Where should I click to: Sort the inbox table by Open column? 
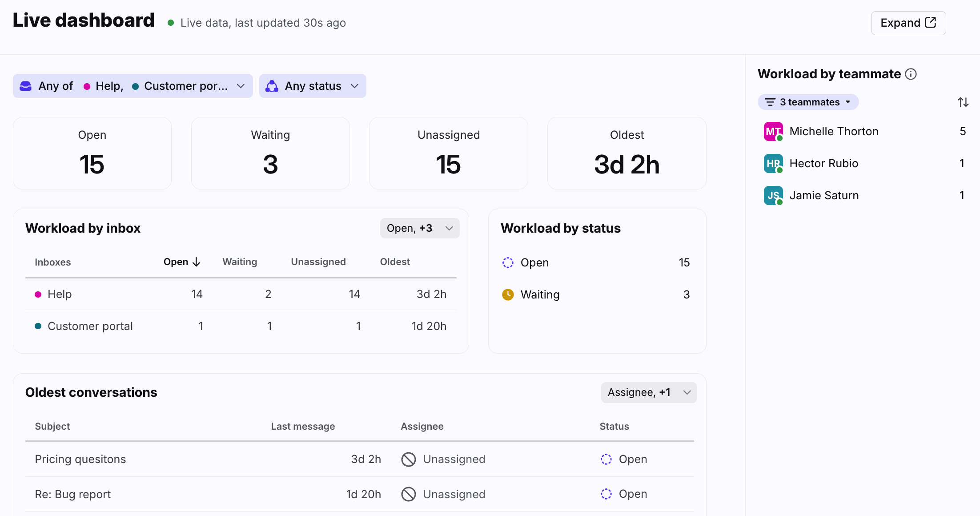click(176, 262)
